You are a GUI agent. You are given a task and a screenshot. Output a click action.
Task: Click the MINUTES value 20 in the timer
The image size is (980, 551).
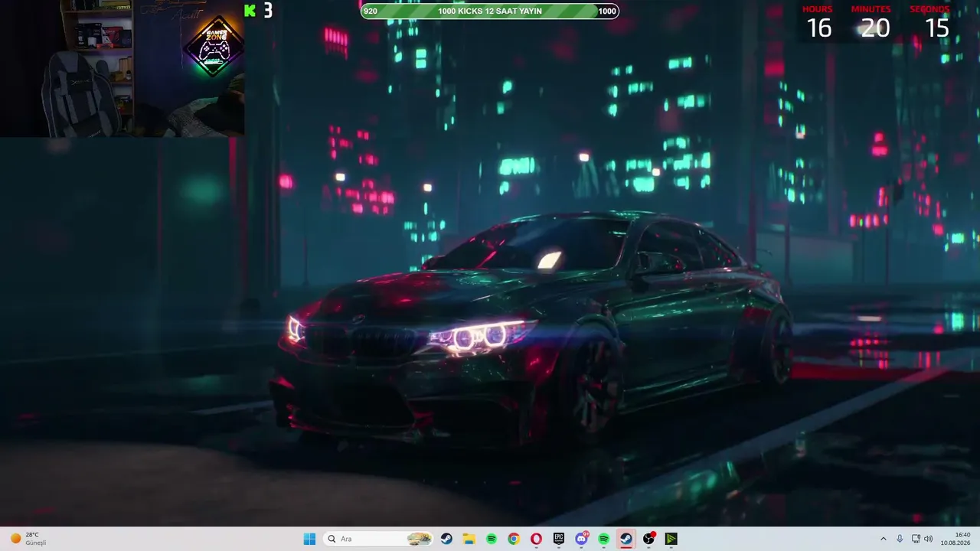[875, 28]
